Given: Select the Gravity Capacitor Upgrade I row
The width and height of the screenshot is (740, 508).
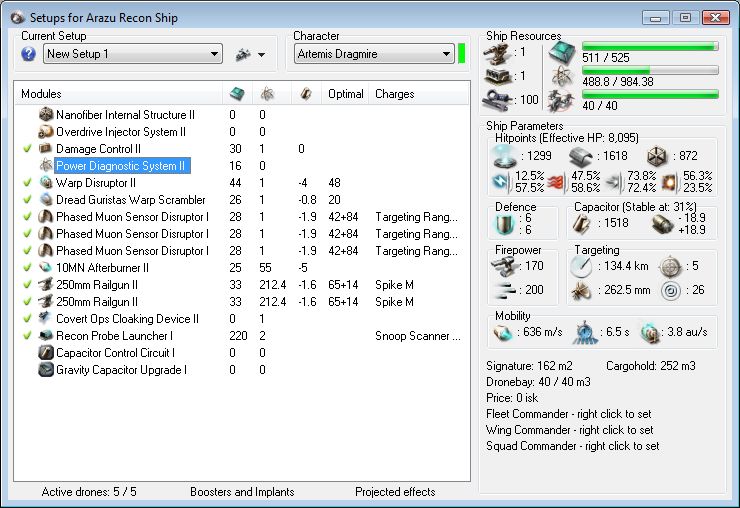Looking at the screenshot, I should tap(242, 369).
